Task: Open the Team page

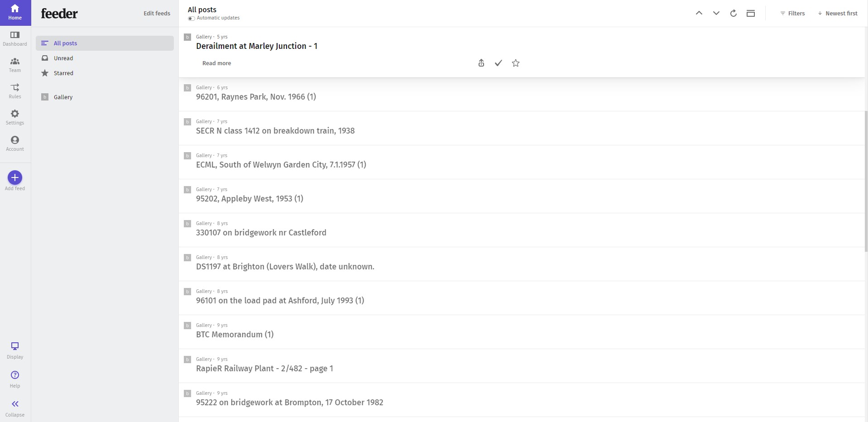Action: click(x=15, y=65)
